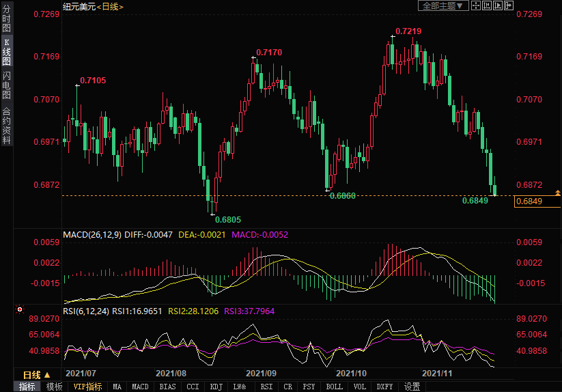Select the 指标 bottom tab
Screen dimensions: 562x392
[27, 387]
